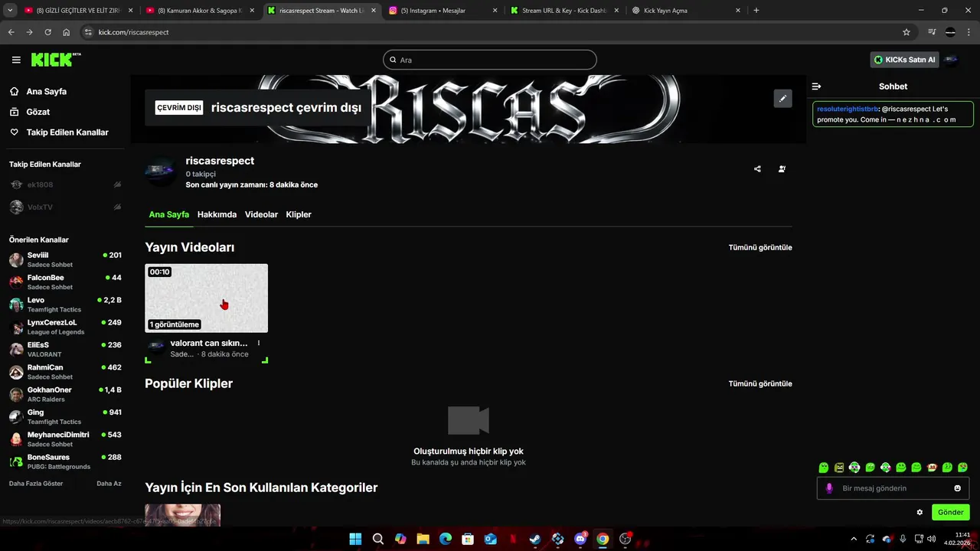The height and width of the screenshot is (551, 980).
Task: Click the share icon for riscasrespect
Action: [757, 169]
